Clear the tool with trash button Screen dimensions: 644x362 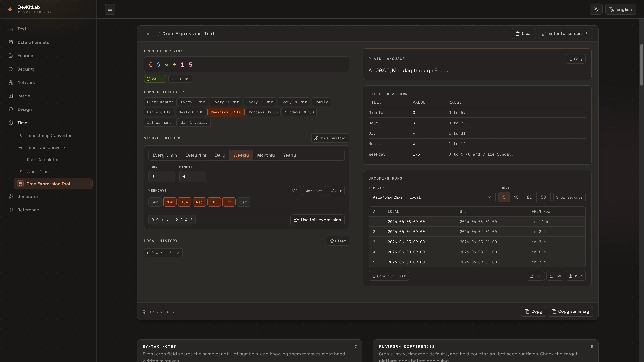[x=523, y=34]
